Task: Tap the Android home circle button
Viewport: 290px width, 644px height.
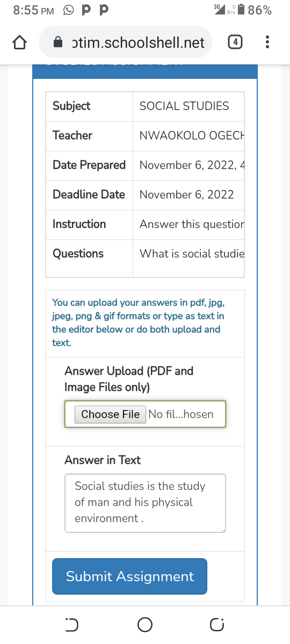Action: coord(145,625)
